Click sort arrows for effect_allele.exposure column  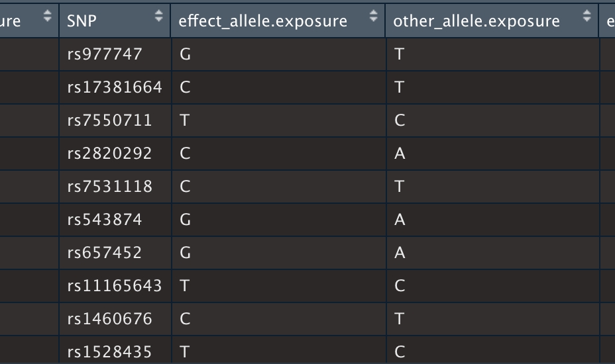pos(373,17)
